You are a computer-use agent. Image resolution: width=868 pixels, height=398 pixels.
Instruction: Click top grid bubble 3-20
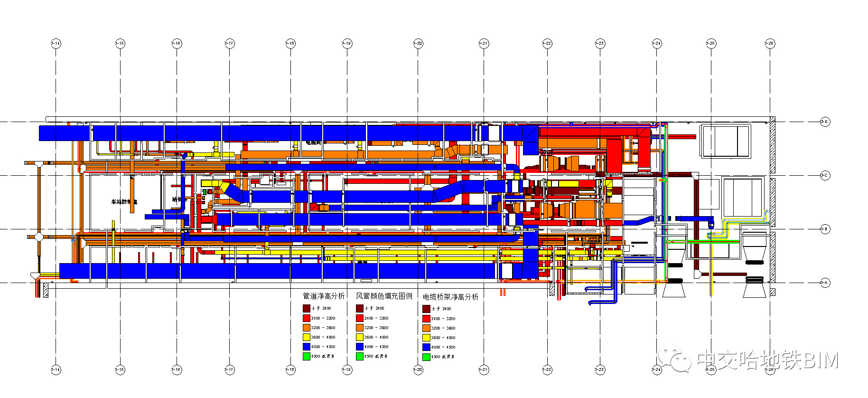pyautogui.click(x=418, y=43)
